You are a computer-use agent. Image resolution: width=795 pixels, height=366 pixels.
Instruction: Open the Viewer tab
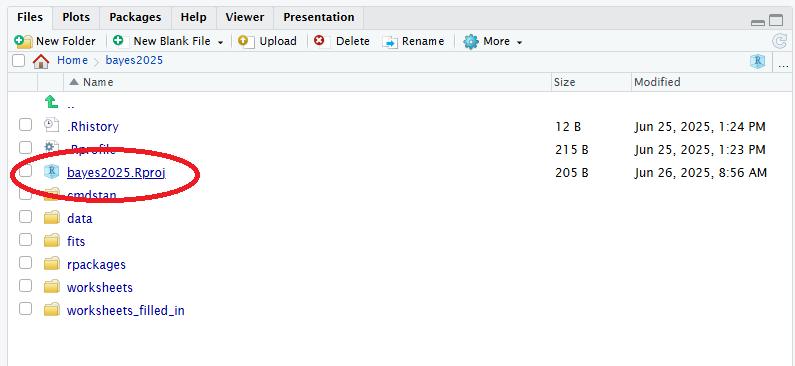click(x=245, y=17)
